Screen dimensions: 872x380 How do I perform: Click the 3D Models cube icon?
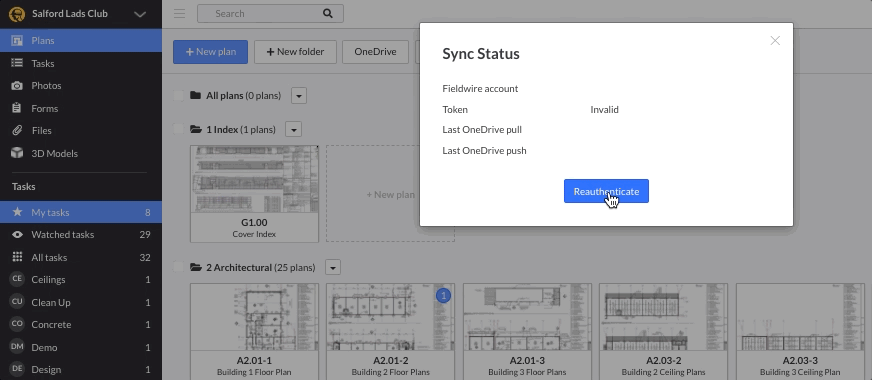pyautogui.click(x=17, y=153)
